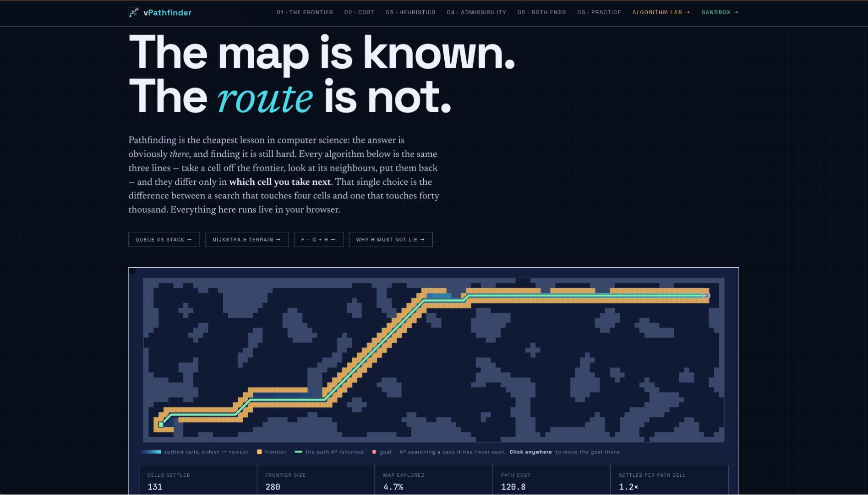The height and width of the screenshot is (495, 868).
Task: Click the pink goal legend dot
Action: tap(374, 452)
